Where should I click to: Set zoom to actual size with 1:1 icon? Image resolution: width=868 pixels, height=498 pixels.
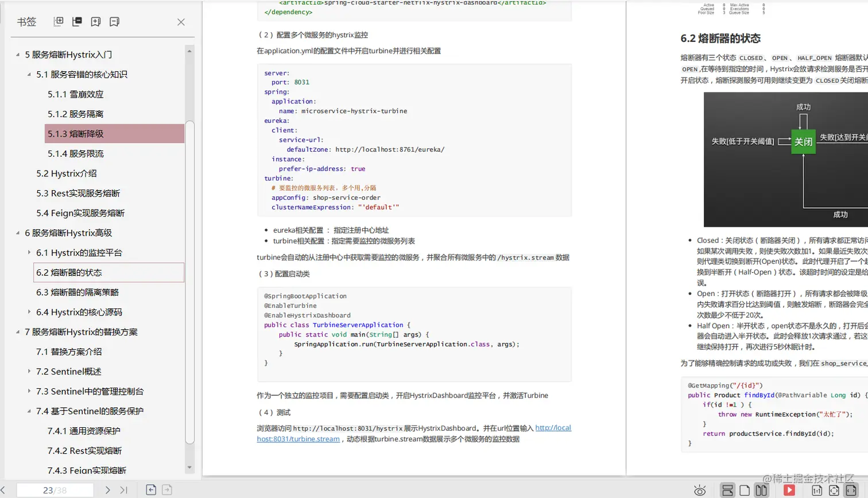(x=817, y=491)
